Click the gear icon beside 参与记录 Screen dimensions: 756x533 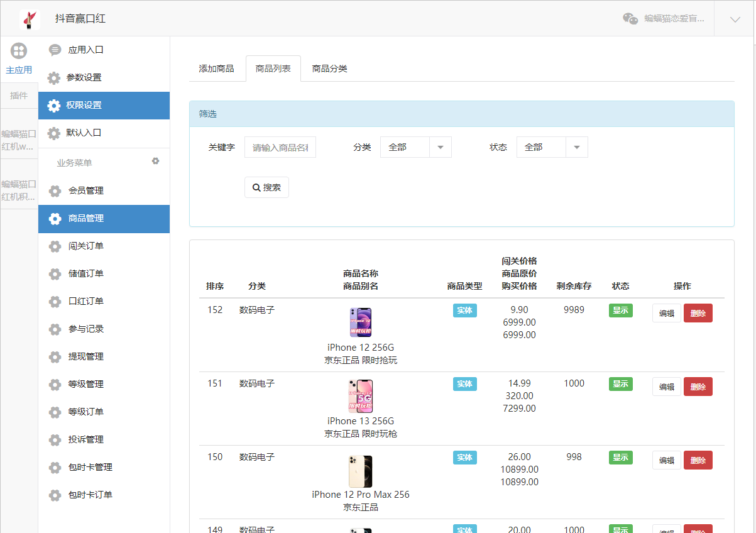click(x=55, y=329)
